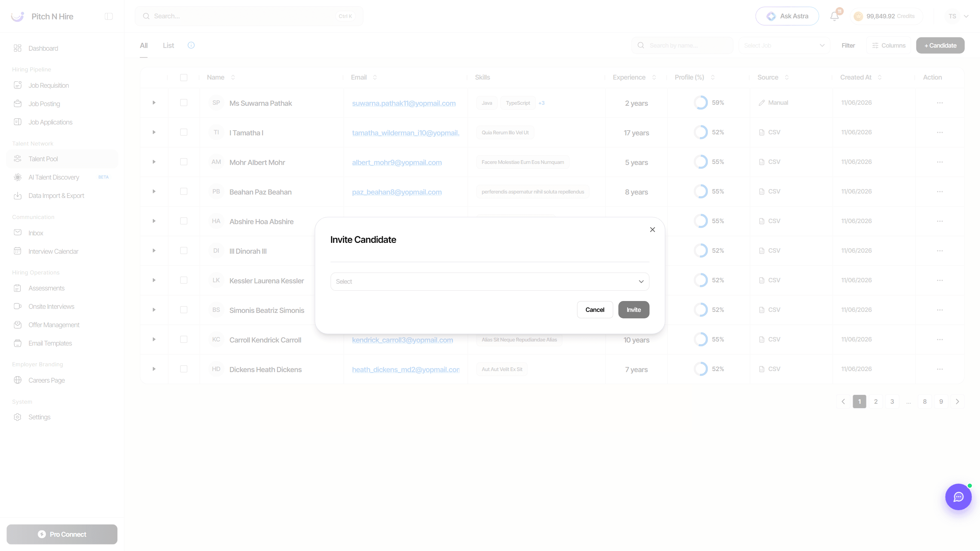Go to Job Posting
Image resolution: width=980 pixels, height=551 pixels.
[x=62, y=104]
